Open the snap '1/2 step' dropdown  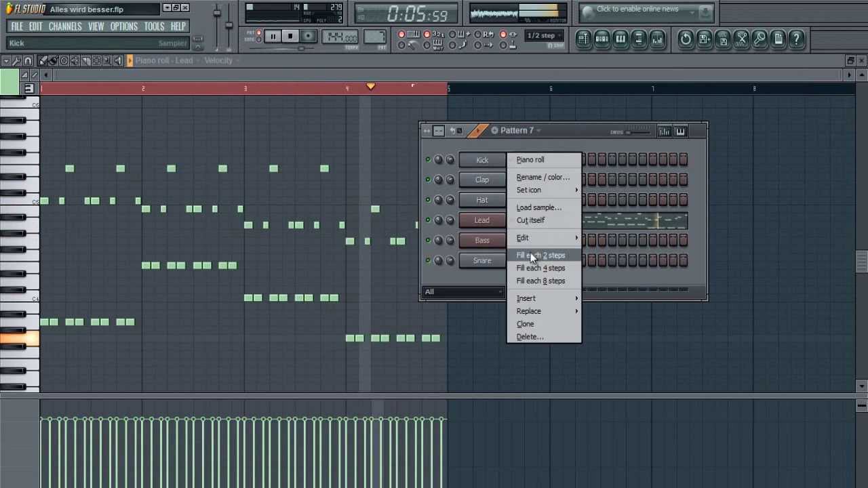545,35
